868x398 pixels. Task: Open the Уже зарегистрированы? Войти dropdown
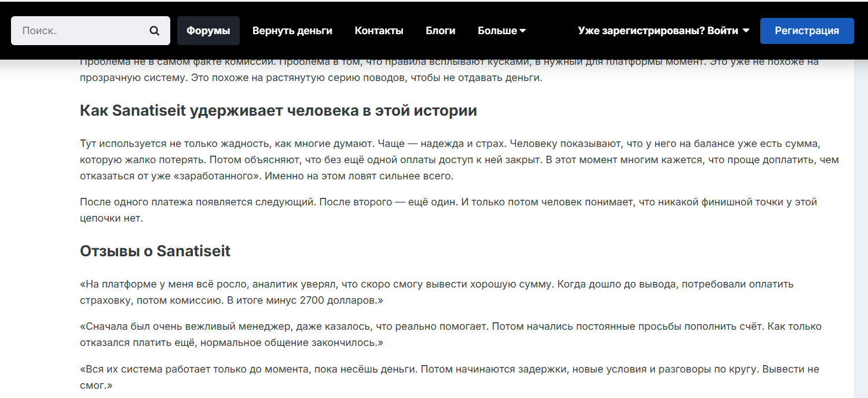(664, 31)
